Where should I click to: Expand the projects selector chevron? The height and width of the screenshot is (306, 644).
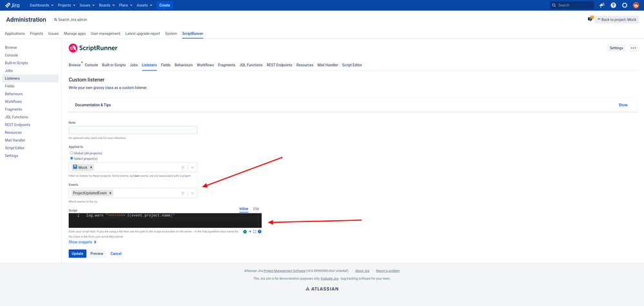point(193,167)
